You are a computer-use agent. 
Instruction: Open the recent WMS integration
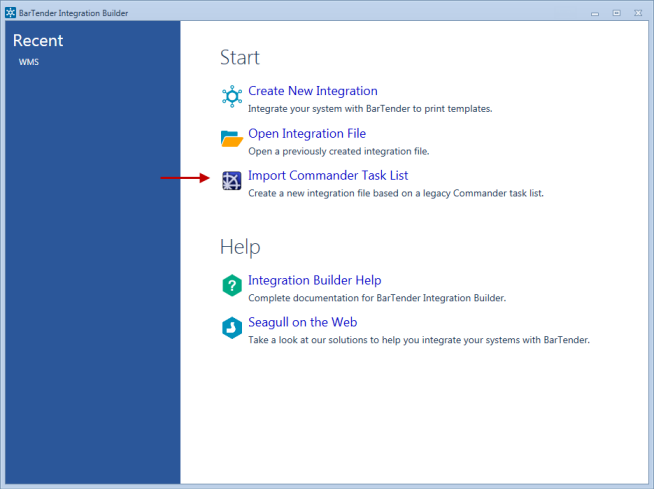(29, 62)
